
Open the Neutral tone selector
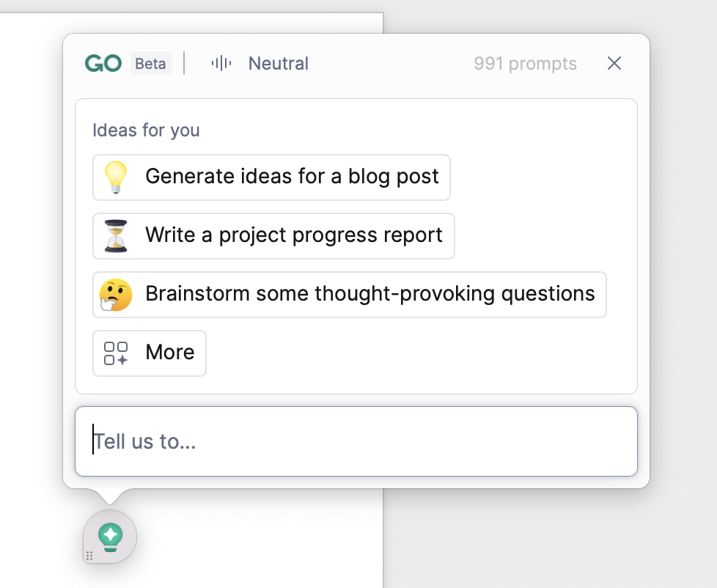[x=278, y=64]
